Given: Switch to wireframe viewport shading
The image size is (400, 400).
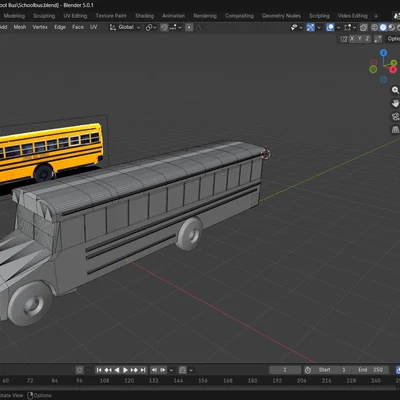Looking at the screenshot, I should (x=374, y=27).
